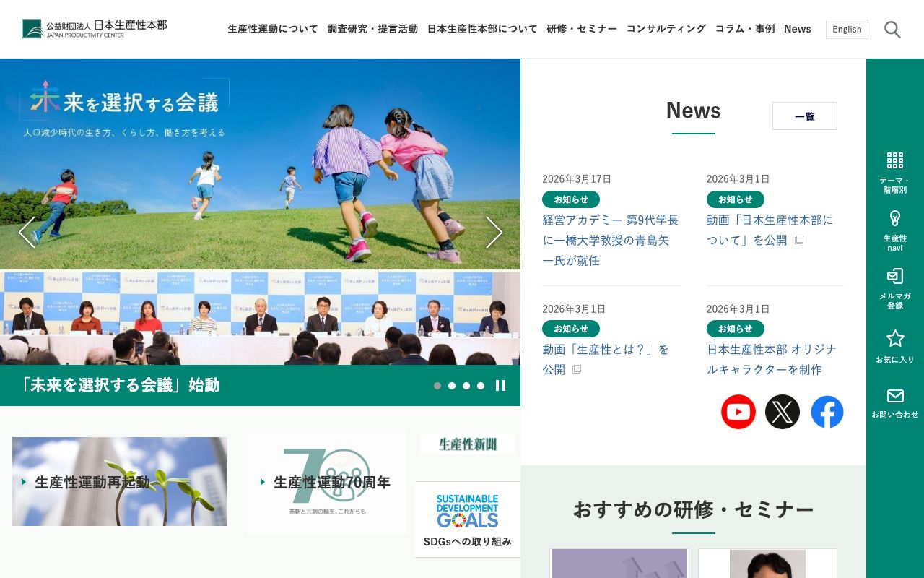Select the fourth carousel dot indicator
924x578 pixels.
481,385
